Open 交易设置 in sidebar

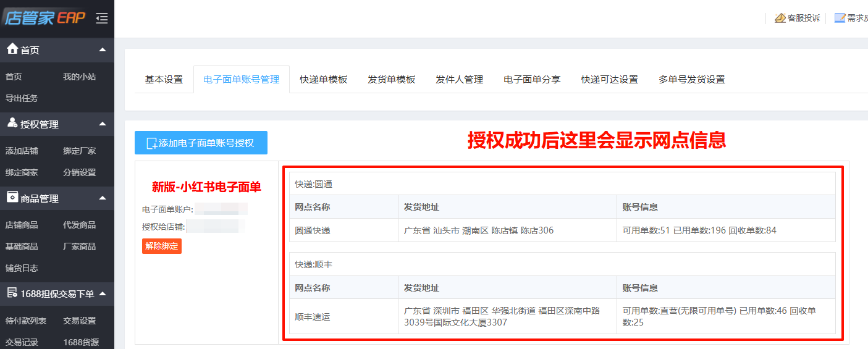pos(79,321)
